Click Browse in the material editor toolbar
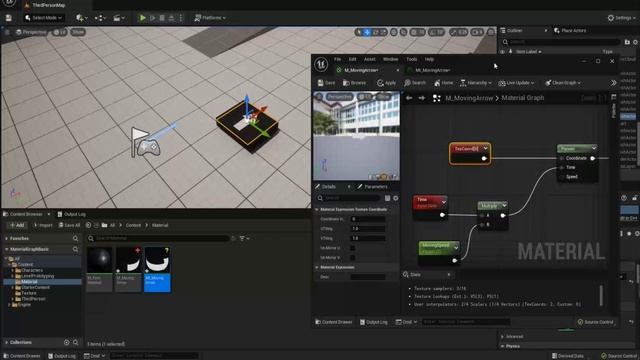Viewport: 640px width, 360px height. pyautogui.click(x=354, y=83)
